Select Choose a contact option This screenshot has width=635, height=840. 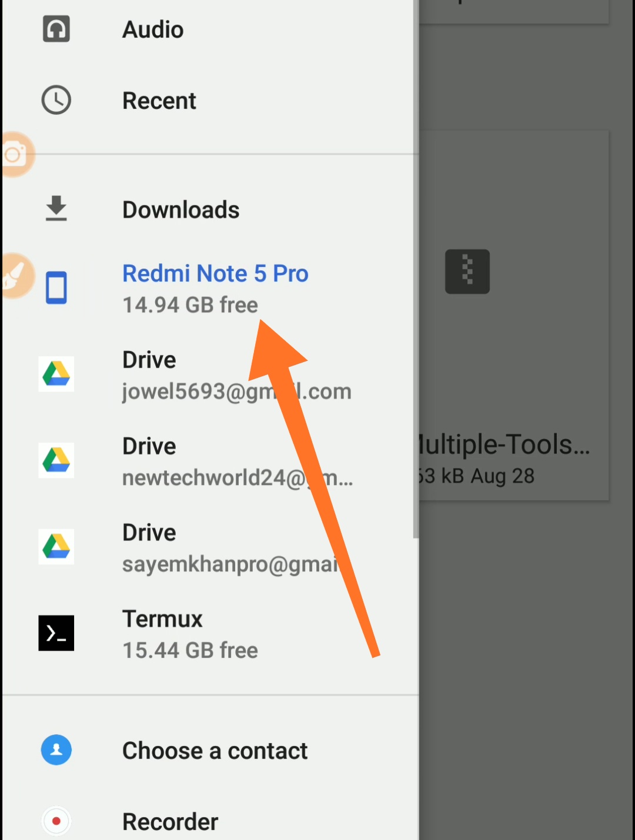[x=210, y=751]
